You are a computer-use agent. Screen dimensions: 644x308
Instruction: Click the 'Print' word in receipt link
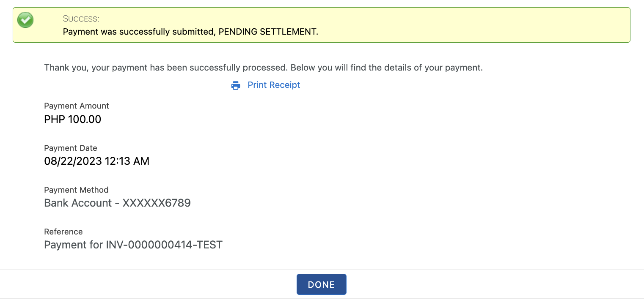coord(257,85)
